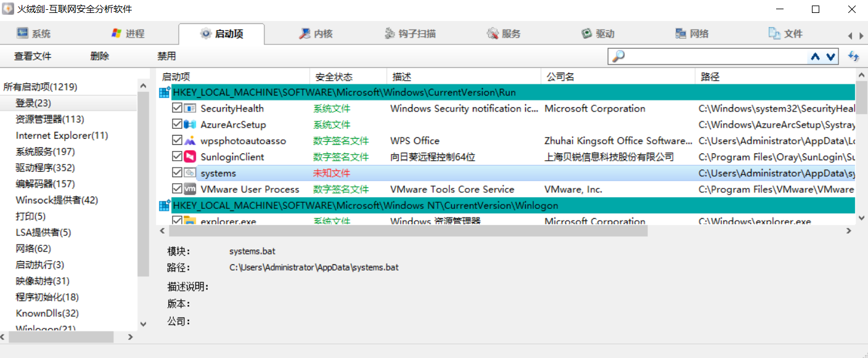Select 登录(23) category

click(33, 103)
